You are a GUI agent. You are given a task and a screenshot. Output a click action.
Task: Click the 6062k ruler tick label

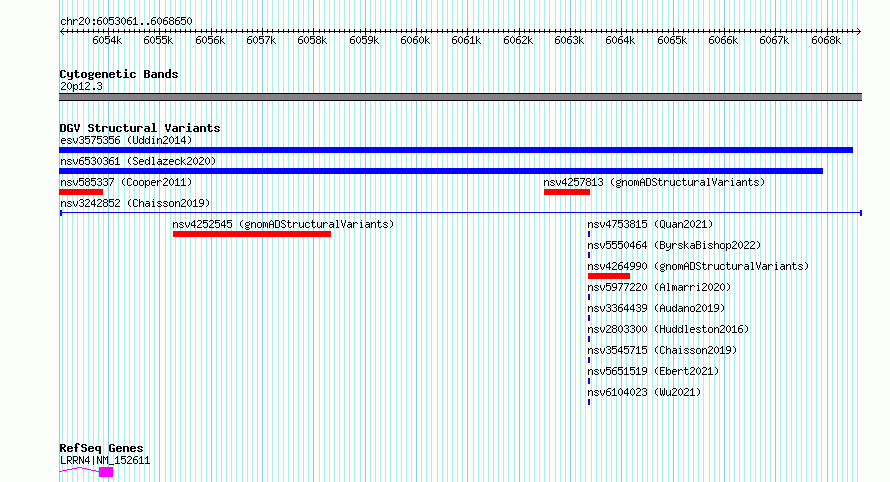click(518, 40)
